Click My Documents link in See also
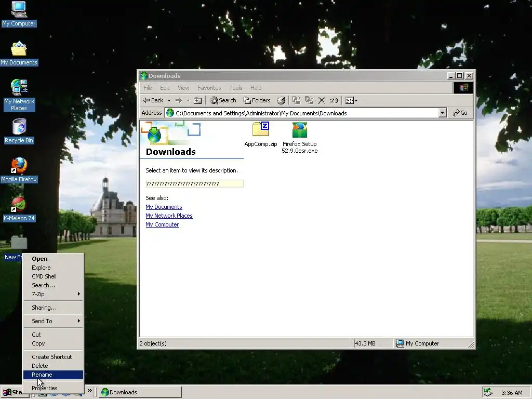Screen dimensions: 532x399 tap(164, 207)
